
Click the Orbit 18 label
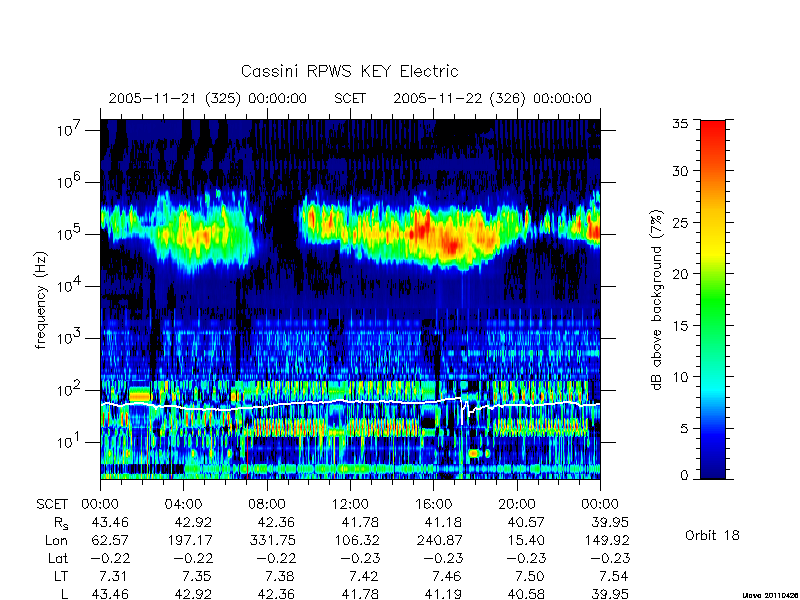[712, 535]
